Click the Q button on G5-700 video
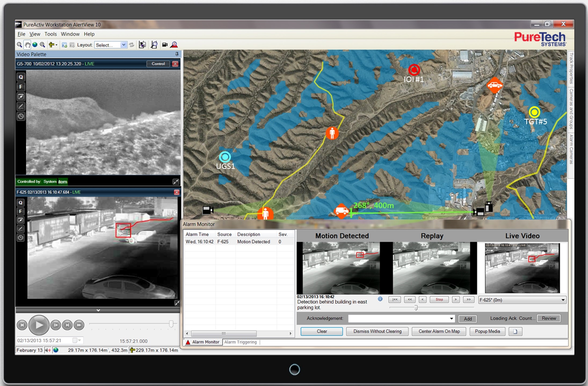The image size is (588, 386). (x=21, y=77)
